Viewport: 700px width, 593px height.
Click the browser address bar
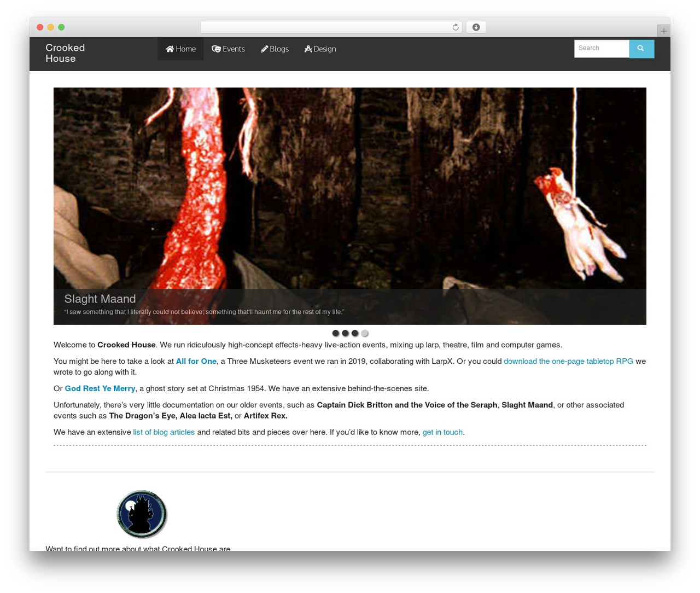click(331, 27)
